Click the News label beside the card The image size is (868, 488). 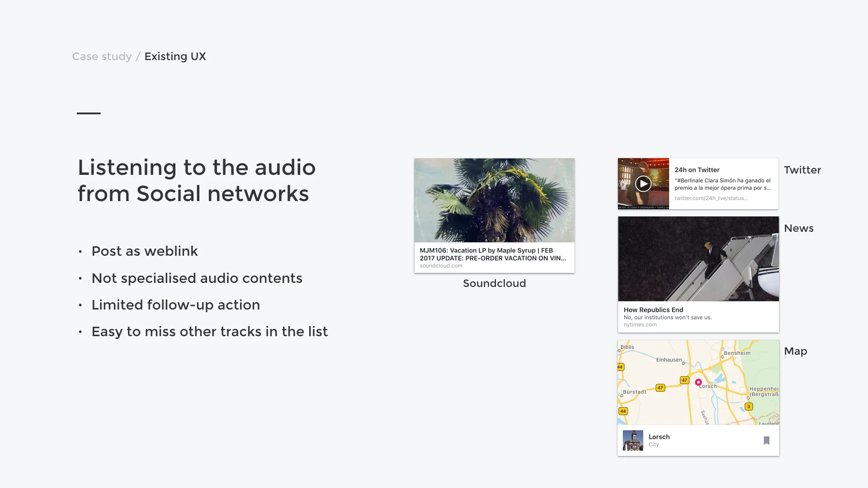798,228
